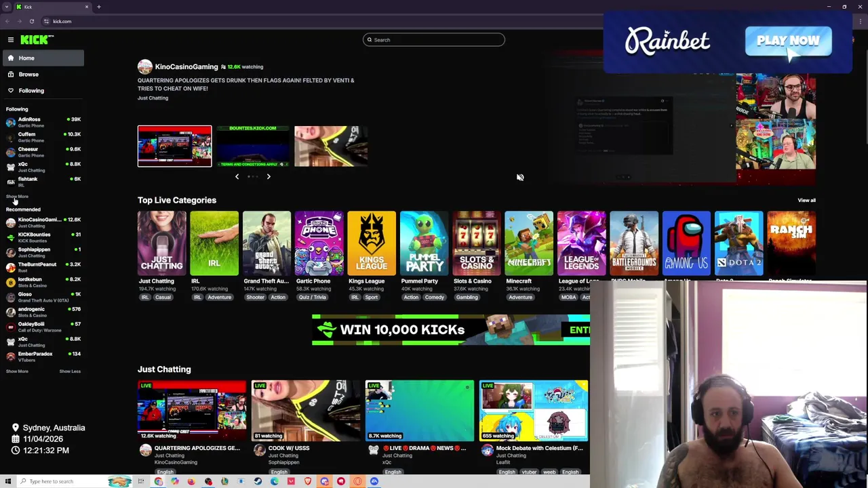Expand Recommended list with Show More

coord(17,371)
